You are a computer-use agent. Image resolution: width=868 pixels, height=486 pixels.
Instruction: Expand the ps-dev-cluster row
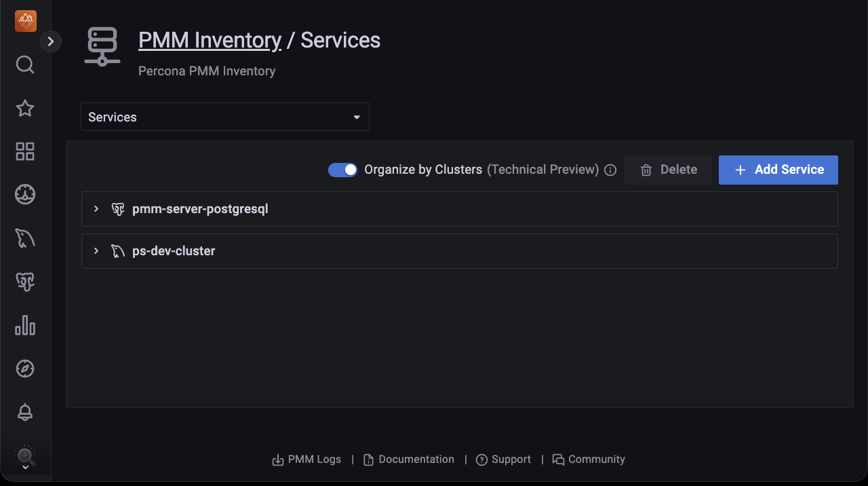96,251
